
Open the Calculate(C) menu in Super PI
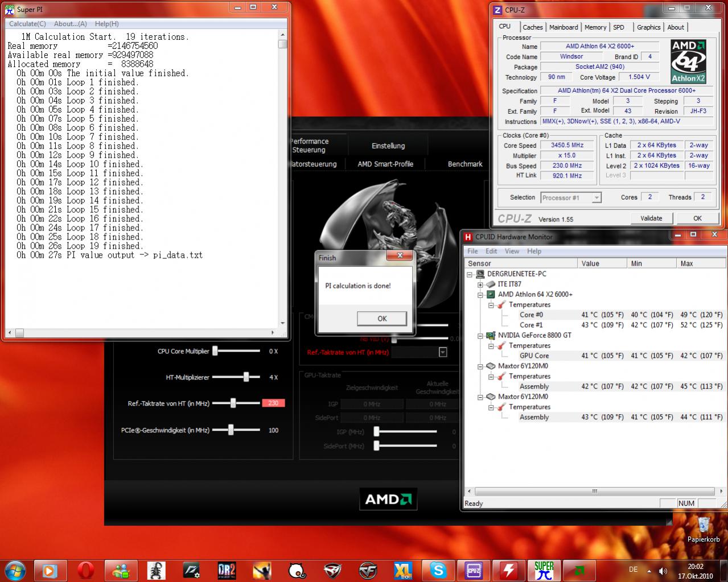pyautogui.click(x=27, y=23)
